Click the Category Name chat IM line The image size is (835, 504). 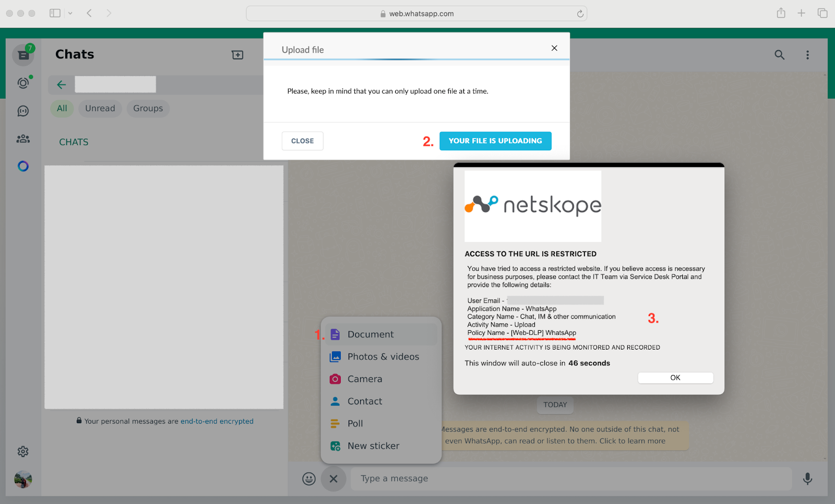pos(542,317)
